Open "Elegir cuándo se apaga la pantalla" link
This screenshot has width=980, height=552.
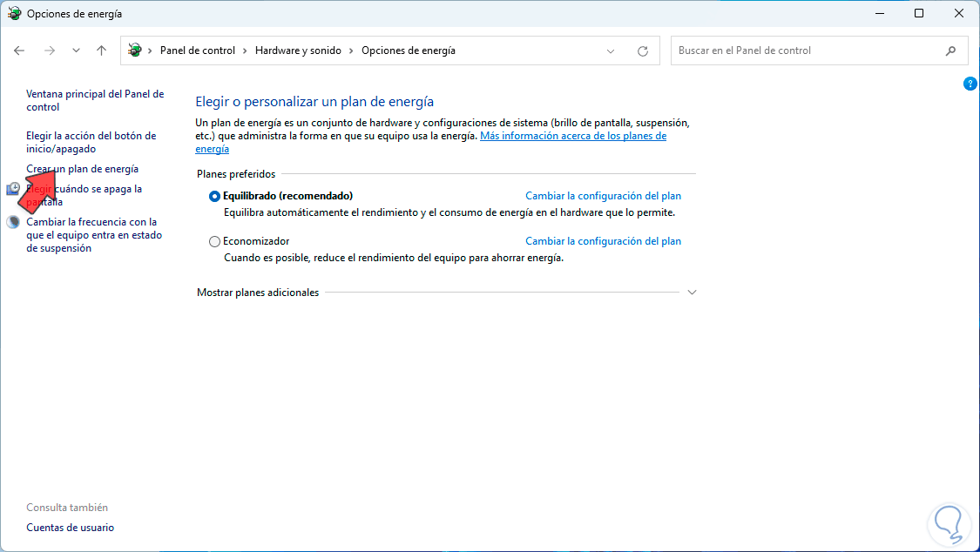[84, 195]
